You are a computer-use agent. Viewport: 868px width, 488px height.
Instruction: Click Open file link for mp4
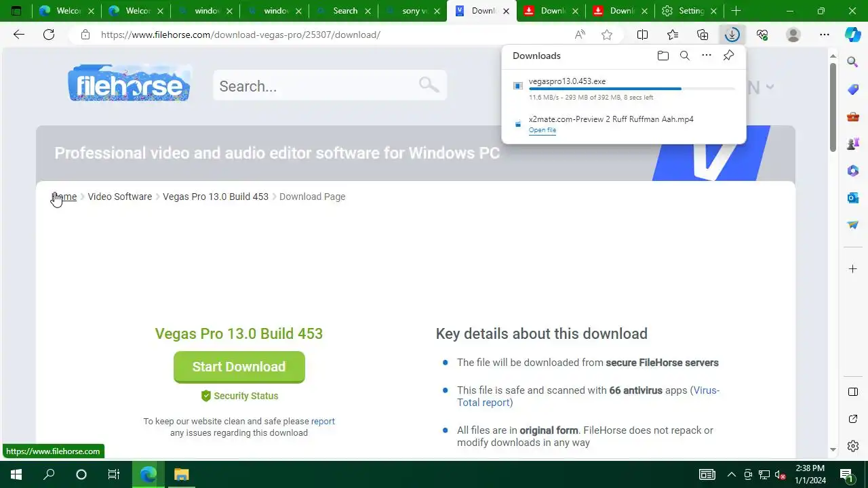(x=542, y=130)
